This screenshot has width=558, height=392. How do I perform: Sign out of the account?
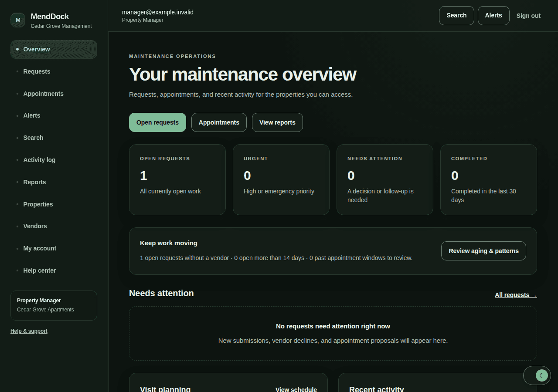point(528,16)
